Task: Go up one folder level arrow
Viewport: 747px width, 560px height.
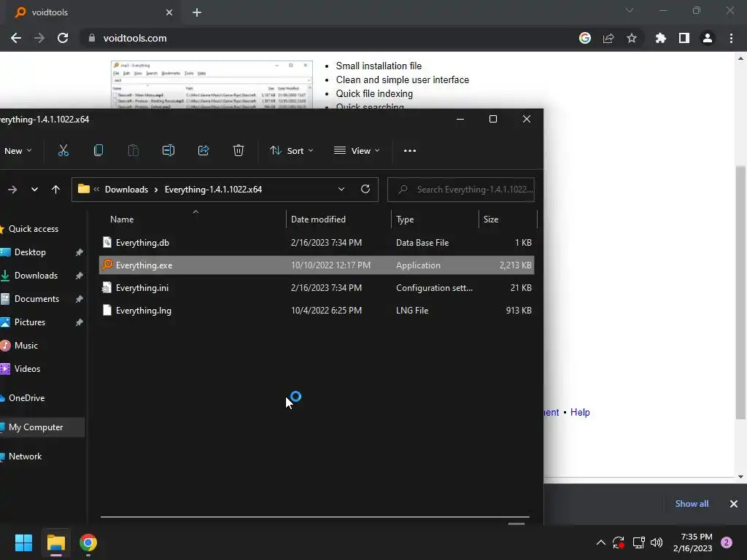Action: coord(55,190)
